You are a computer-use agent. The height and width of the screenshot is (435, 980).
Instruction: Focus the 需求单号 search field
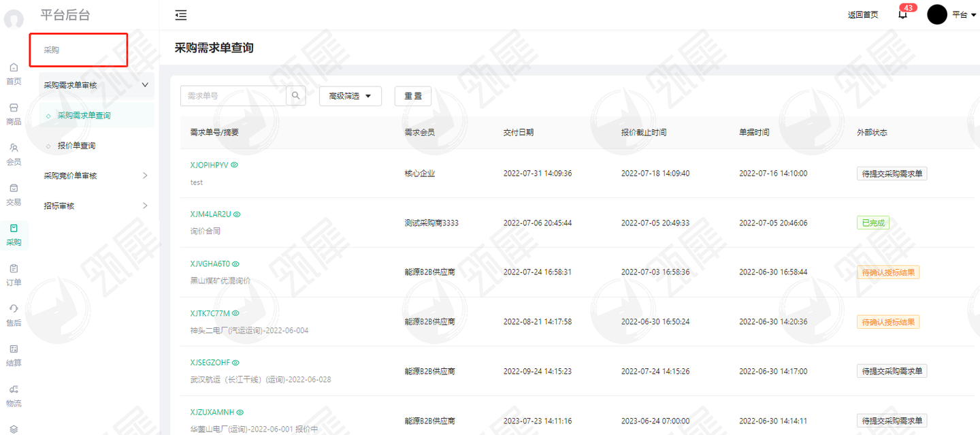click(233, 96)
